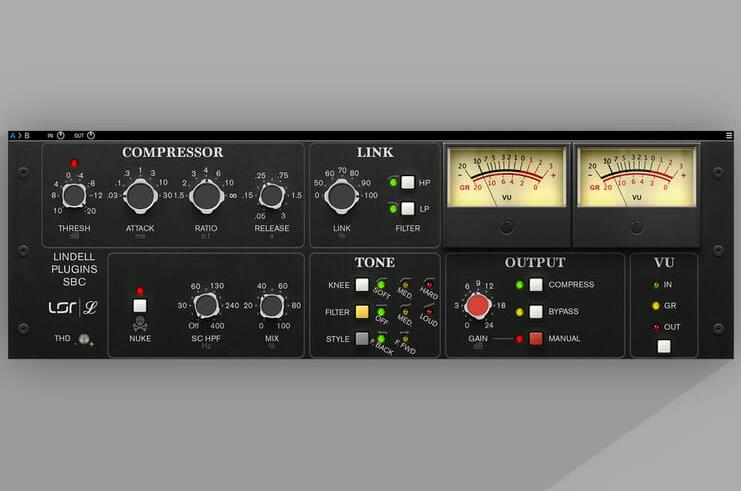
Task: Click the yellow BYPASS LED
Action: click(519, 312)
